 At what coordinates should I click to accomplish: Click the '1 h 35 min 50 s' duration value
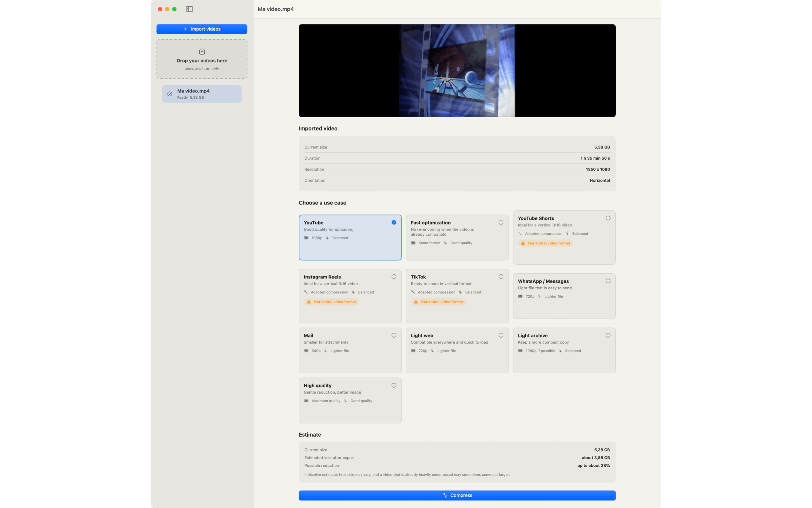[595, 158]
